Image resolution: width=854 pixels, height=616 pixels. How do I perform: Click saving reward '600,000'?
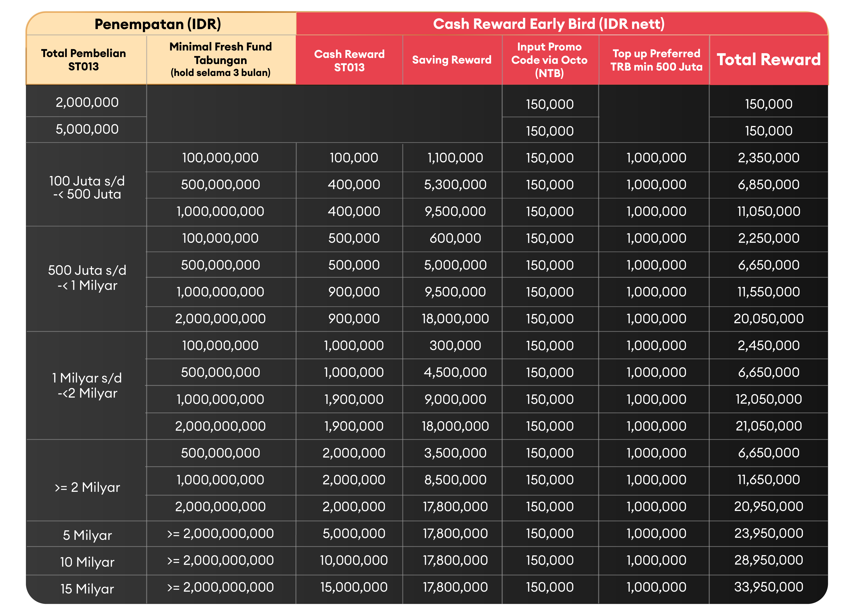pos(455,238)
